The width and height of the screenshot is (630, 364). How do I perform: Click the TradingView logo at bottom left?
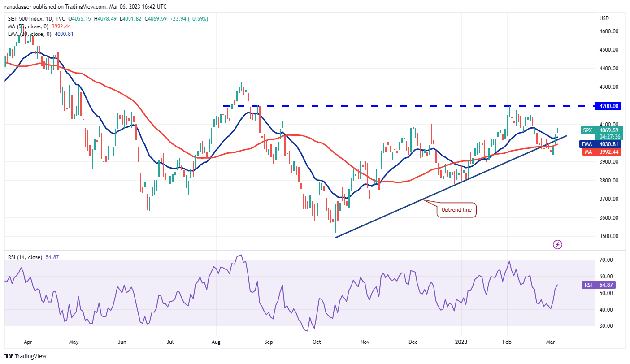[27, 356]
